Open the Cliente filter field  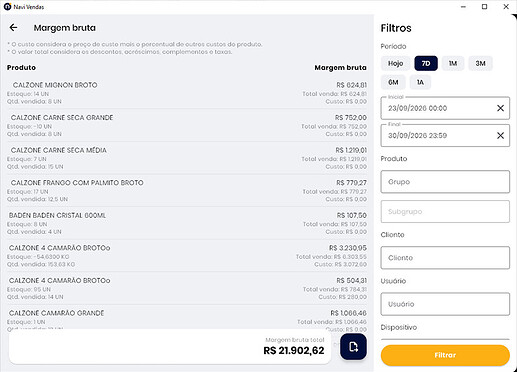(445, 258)
